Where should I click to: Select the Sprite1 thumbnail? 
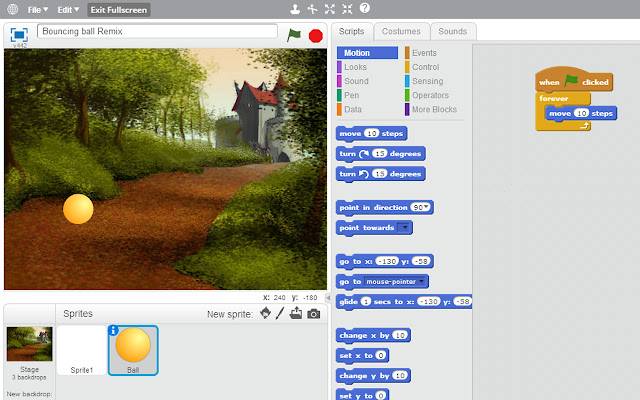click(82, 350)
